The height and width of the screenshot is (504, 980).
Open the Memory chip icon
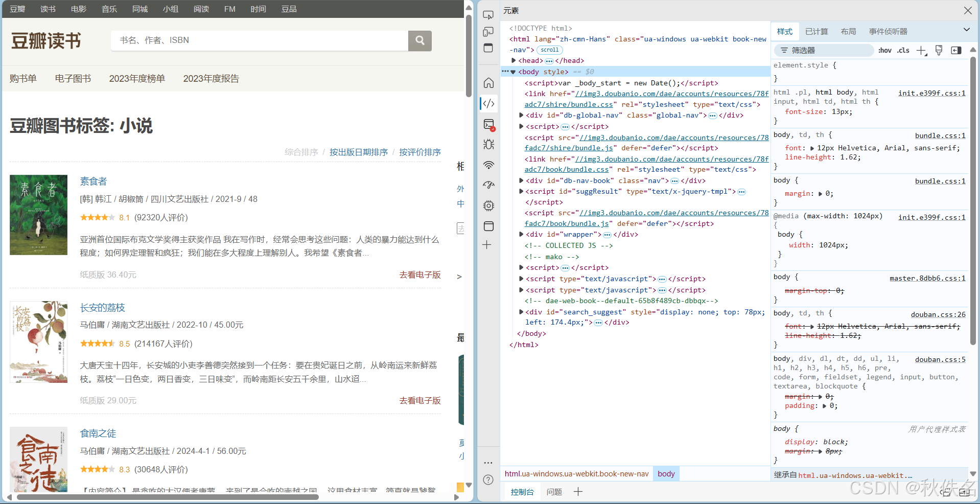[x=489, y=205]
